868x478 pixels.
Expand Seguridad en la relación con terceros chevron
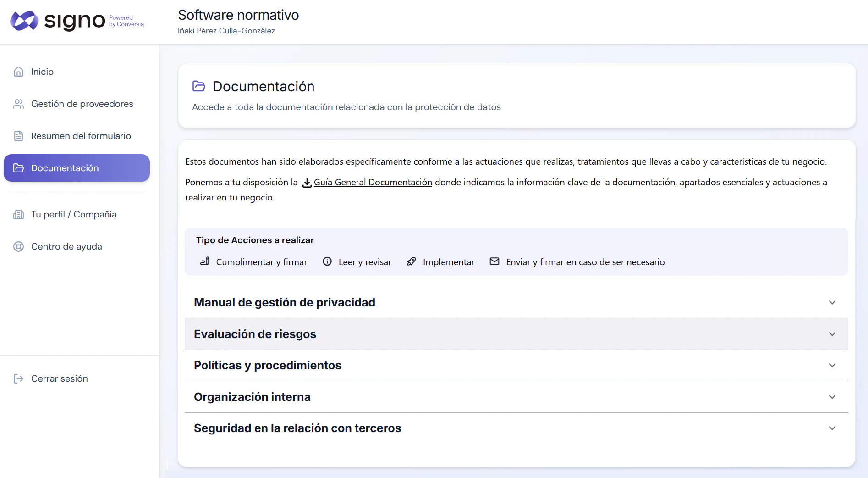click(x=832, y=428)
